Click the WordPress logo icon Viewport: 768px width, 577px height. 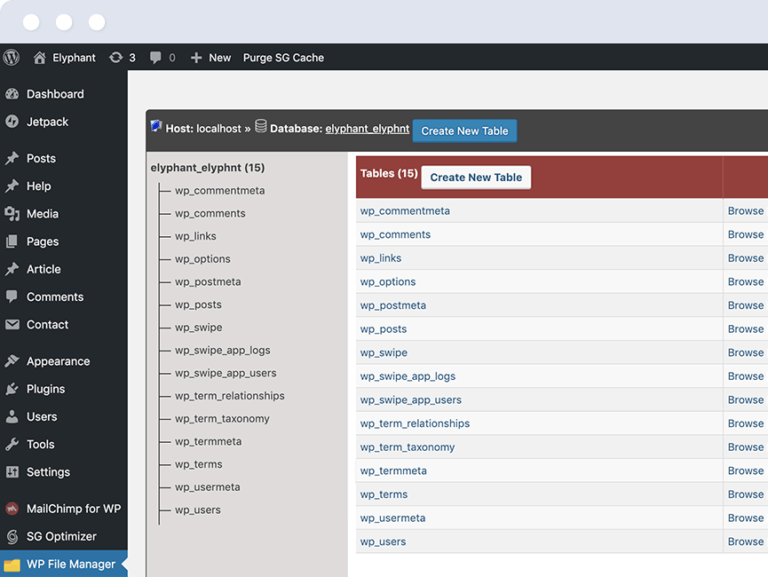(11, 57)
